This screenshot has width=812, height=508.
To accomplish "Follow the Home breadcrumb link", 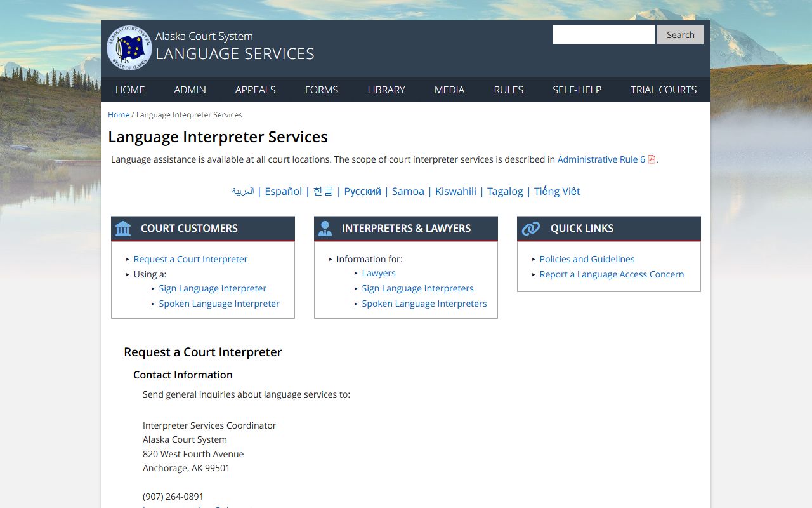I will coord(119,115).
